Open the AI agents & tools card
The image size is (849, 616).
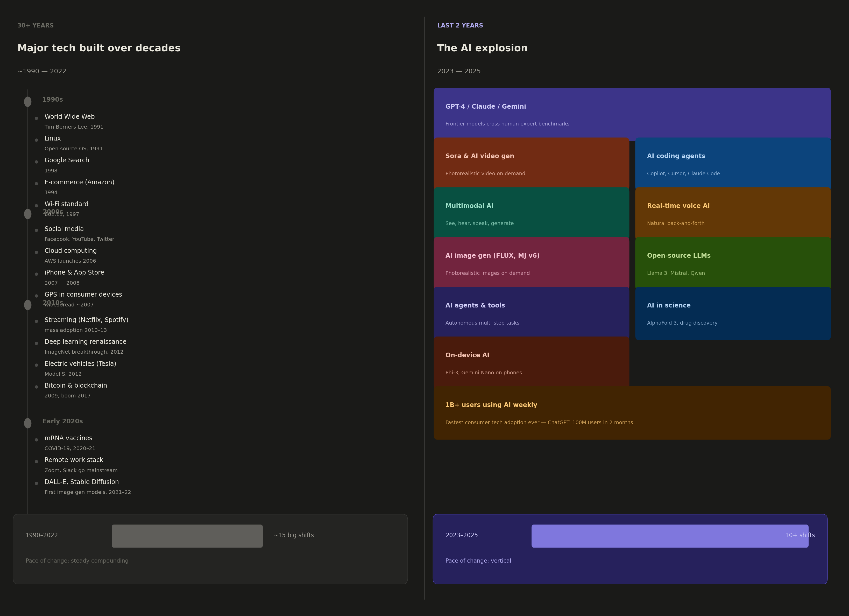(531, 313)
